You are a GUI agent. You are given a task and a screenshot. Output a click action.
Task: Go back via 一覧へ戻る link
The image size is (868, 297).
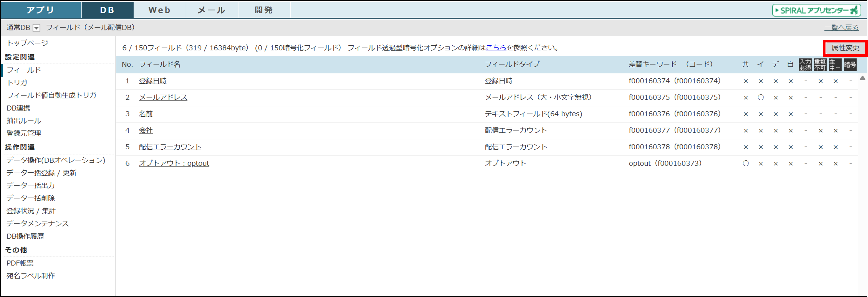(841, 28)
